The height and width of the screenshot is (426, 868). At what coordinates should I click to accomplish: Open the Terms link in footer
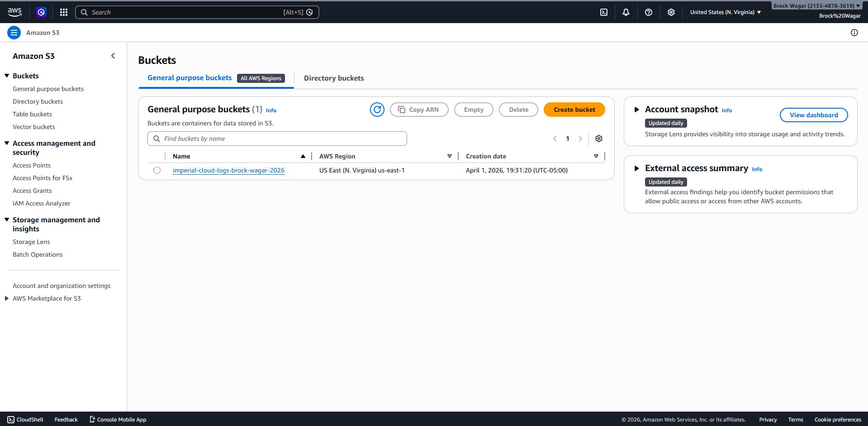tap(796, 420)
